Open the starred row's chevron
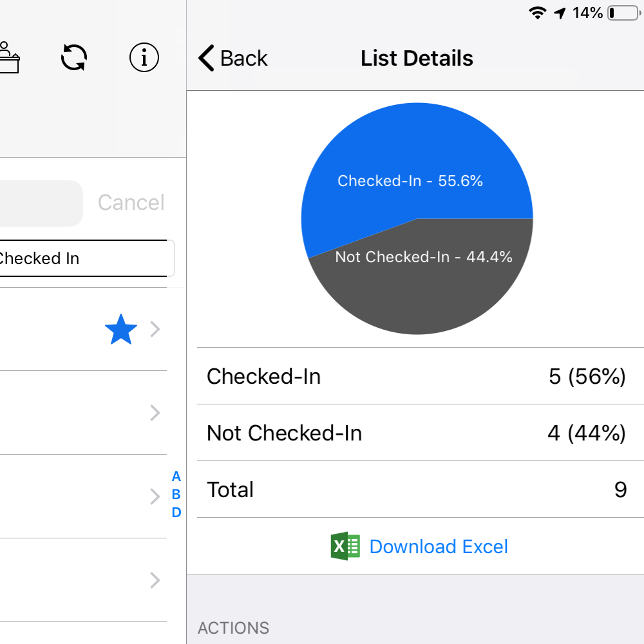644x644 pixels. (x=155, y=330)
